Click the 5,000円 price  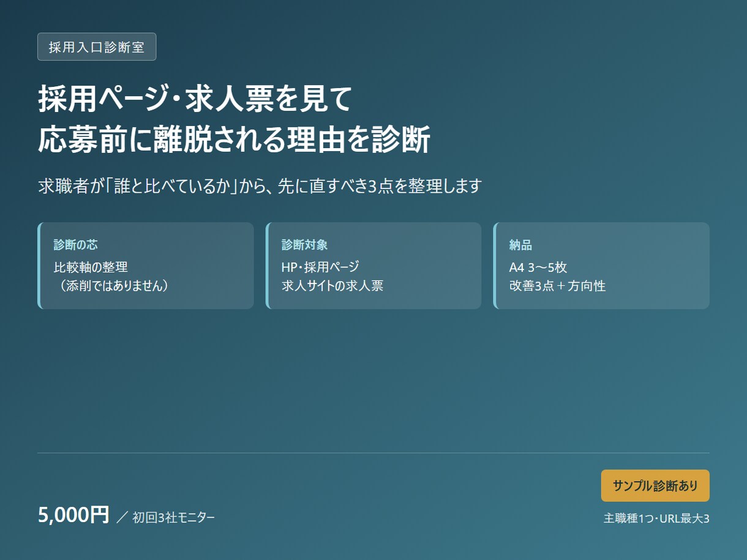tap(73, 515)
